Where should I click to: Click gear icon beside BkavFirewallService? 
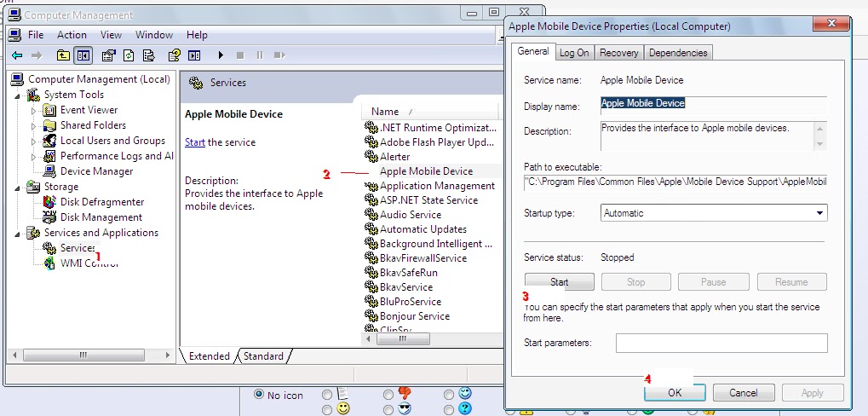point(371,258)
